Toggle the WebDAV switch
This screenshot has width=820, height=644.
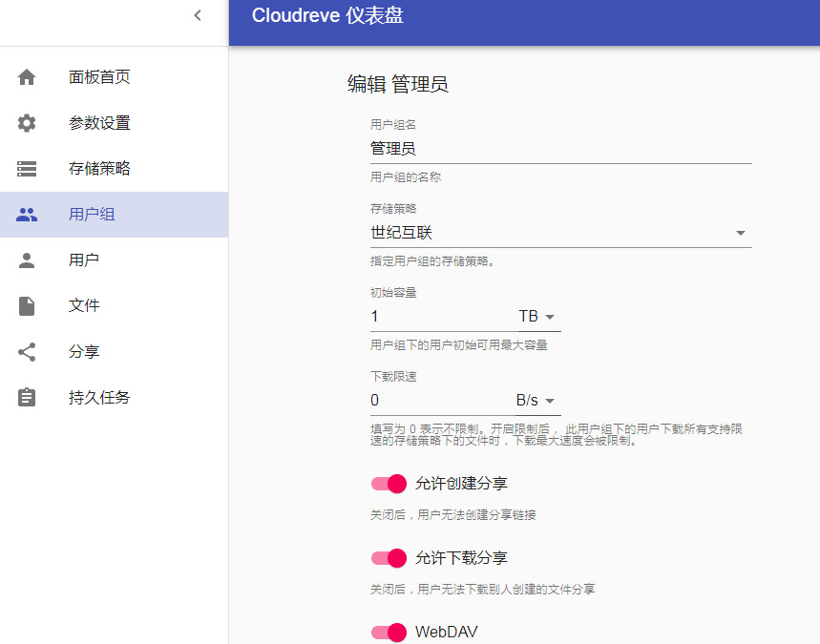389,632
